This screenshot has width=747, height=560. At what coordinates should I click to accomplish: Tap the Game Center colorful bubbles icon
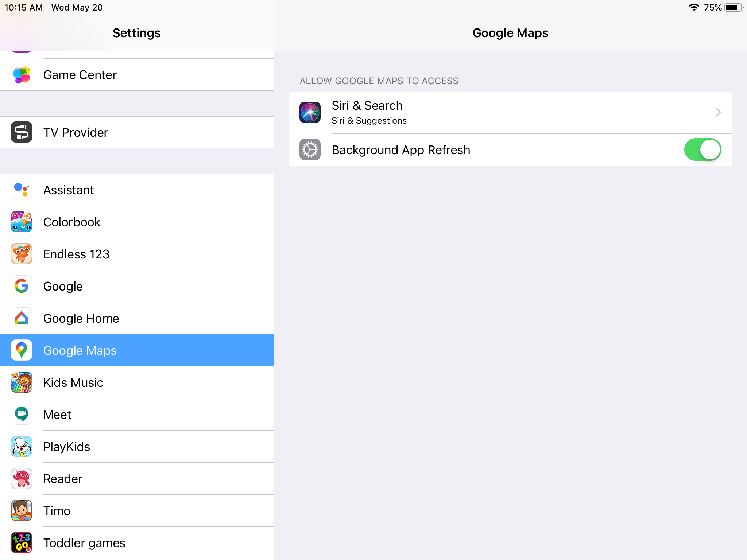click(22, 75)
